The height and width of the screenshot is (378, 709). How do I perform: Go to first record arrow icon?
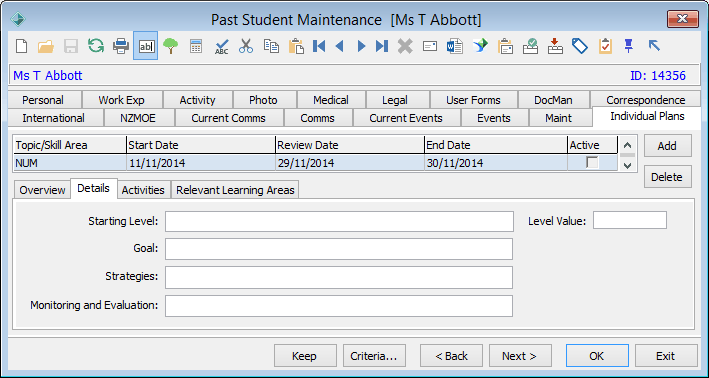pos(319,46)
